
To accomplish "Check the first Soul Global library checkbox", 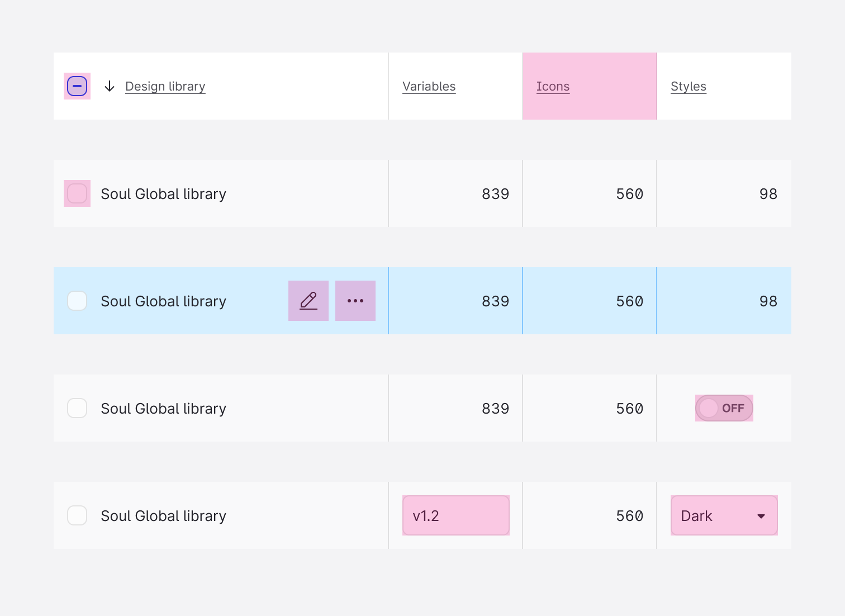I will [77, 193].
